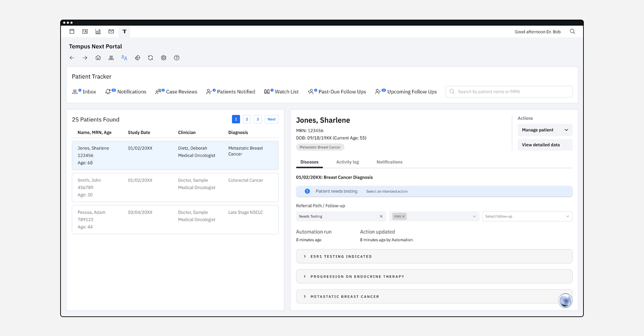
Task: Click the crosshair target toolbar icon
Action: point(137,58)
